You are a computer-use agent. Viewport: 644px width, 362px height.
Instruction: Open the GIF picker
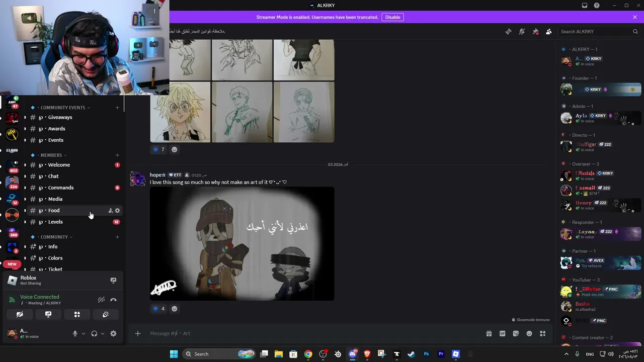502,333
